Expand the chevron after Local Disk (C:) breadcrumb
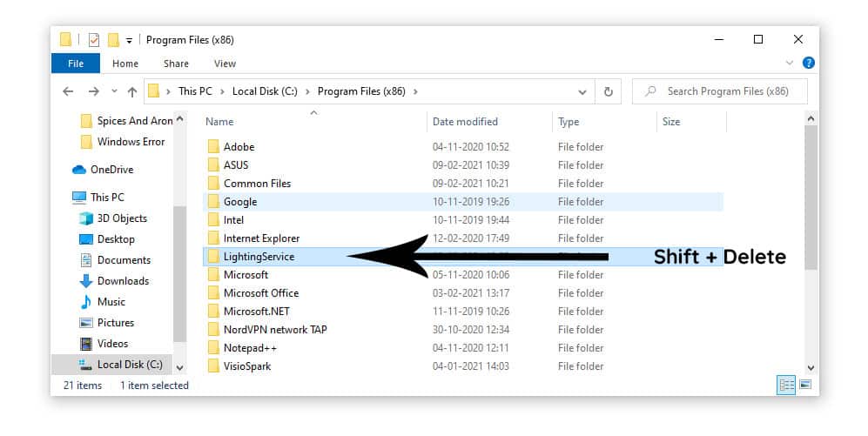This screenshot has height=436, width=868. click(307, 92)
